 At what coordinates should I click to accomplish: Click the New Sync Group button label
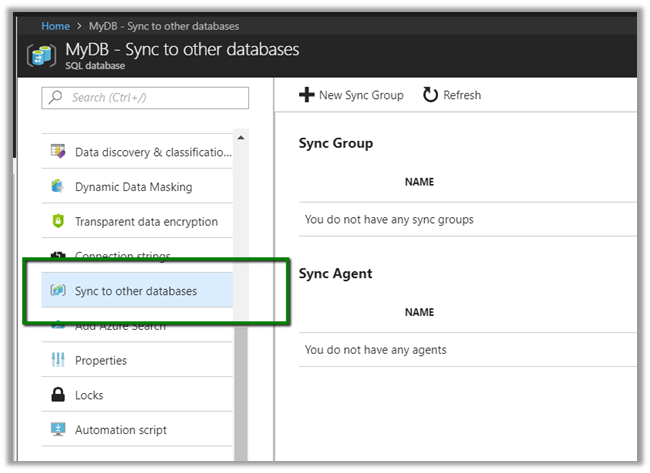361,95
